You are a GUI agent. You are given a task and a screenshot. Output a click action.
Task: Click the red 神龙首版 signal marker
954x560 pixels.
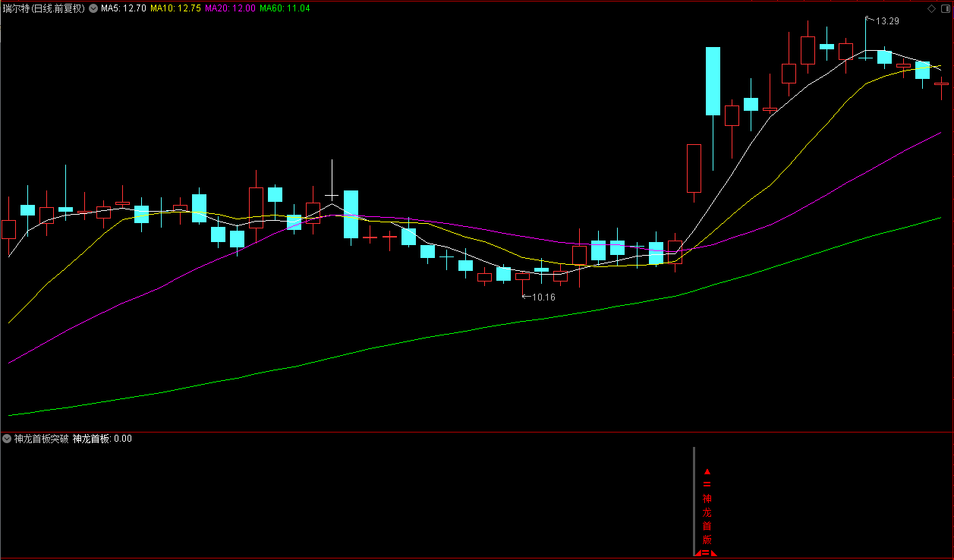(x=707, y=513)
